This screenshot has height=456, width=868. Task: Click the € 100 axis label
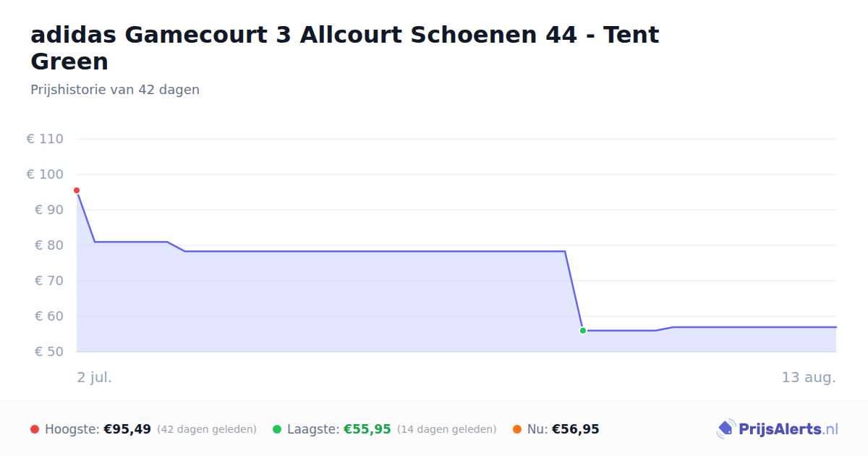coord(45,174)
